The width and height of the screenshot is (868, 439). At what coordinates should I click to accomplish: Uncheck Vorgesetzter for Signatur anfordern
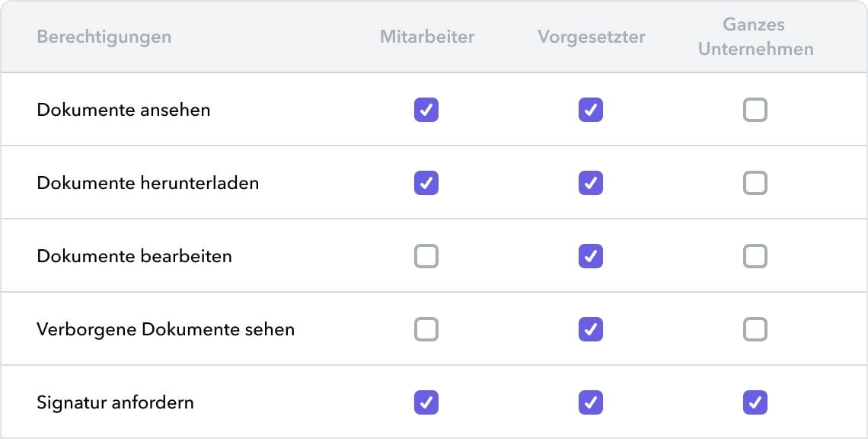tap(591, 402)
